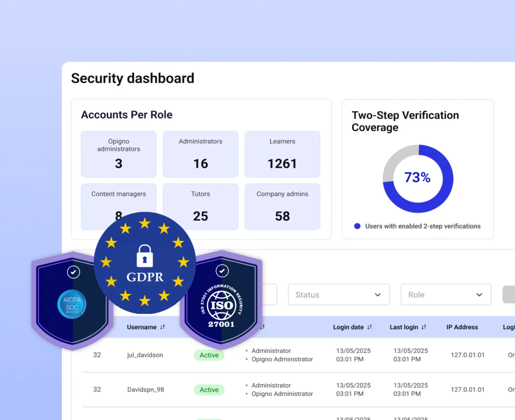Click the checkmark icon on AICPA SOC shield
This screenshot has width=515, height=420.
coord(73,272)
